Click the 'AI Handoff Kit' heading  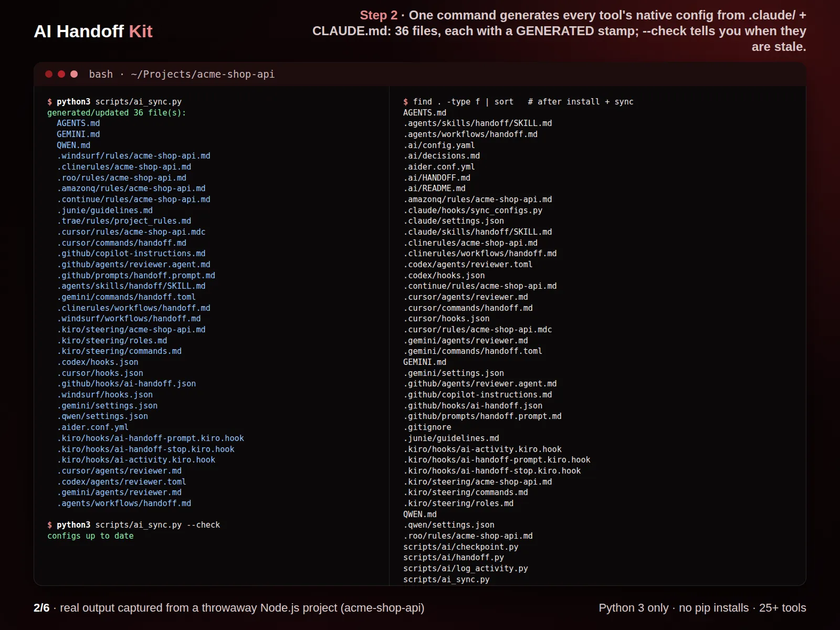coord(93,31)
